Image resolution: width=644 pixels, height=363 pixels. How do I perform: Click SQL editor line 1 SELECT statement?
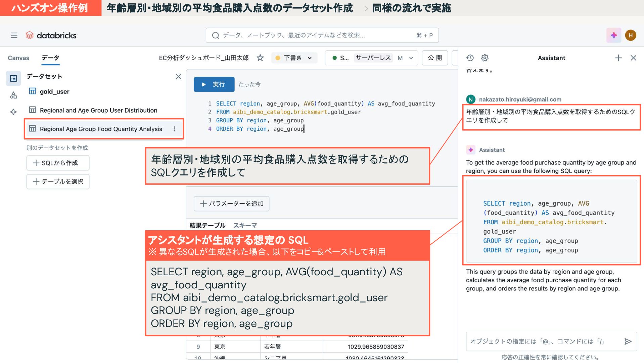click(x=325, y=104)
